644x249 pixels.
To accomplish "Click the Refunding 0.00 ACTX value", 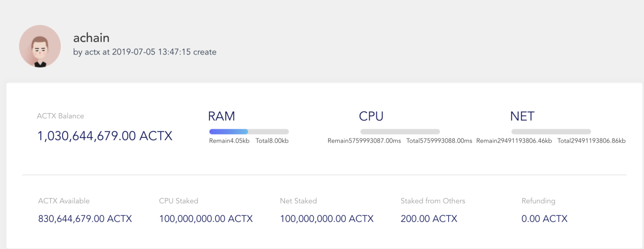I will tap(544, 219).
